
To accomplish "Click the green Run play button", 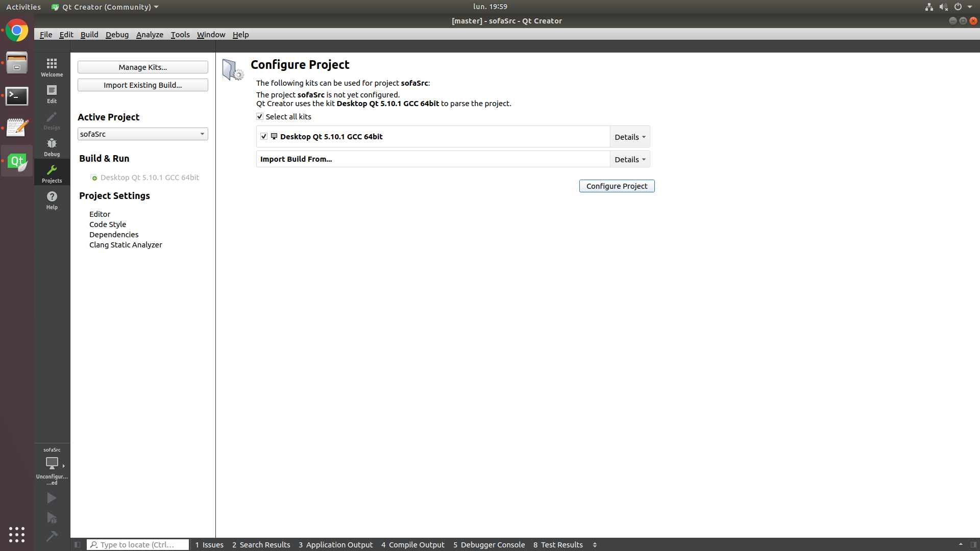I will click(x=52, y=497).
